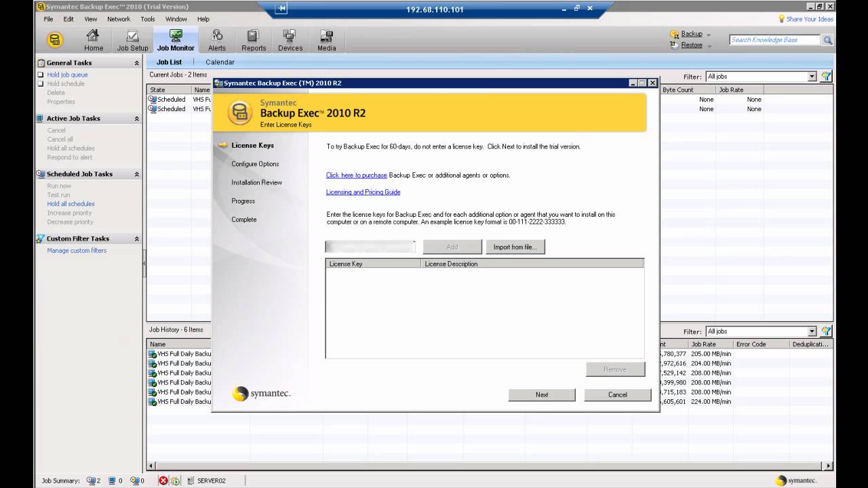Open the Job Setup view
The image size is (868, 488).
tap(132, 40)
